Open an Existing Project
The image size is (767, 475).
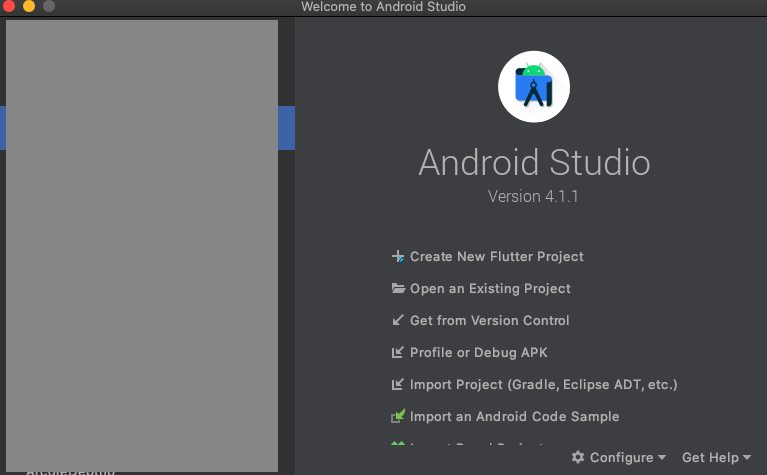pos(490,289)
